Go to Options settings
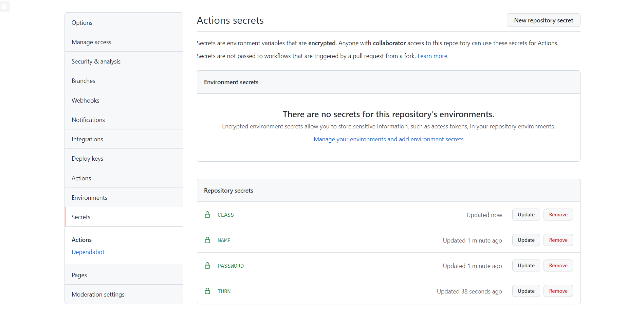Viewport: 644px width, 321px height. click(82, 23)
